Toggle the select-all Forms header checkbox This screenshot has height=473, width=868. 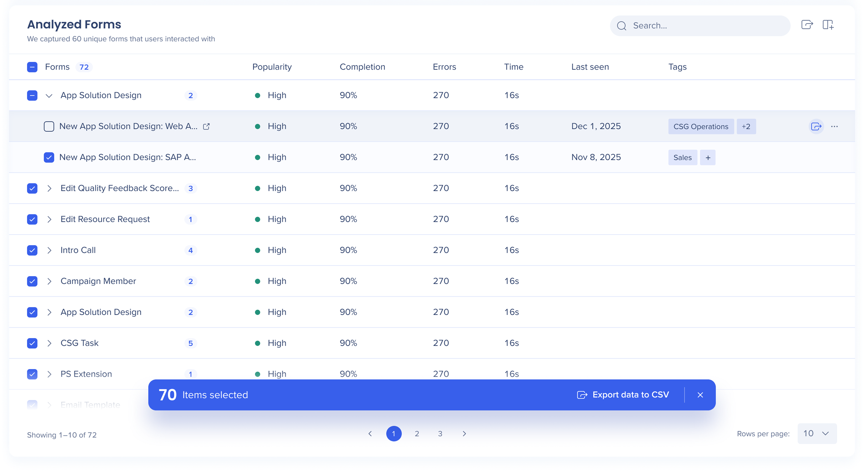click(32, 67)
